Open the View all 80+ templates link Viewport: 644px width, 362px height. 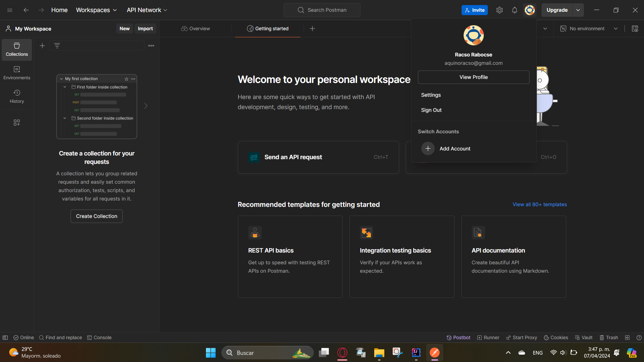click(x=540, y=205)
